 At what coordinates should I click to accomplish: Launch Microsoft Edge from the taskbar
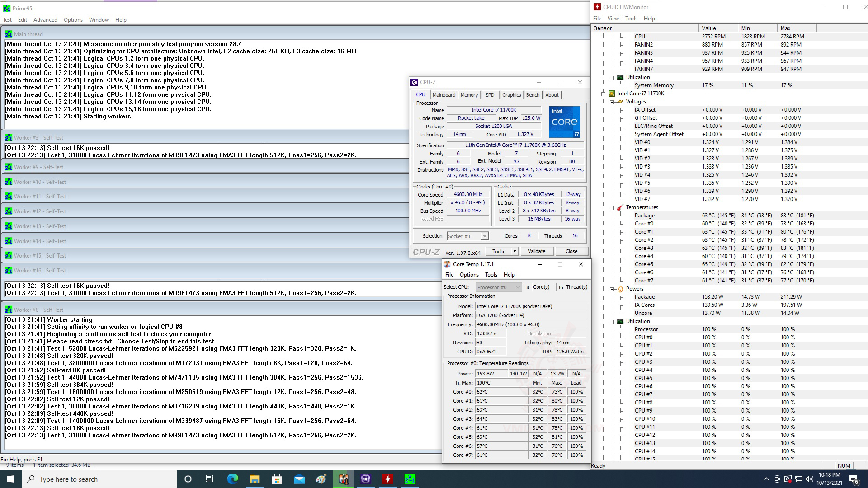(x=232, y=479)
